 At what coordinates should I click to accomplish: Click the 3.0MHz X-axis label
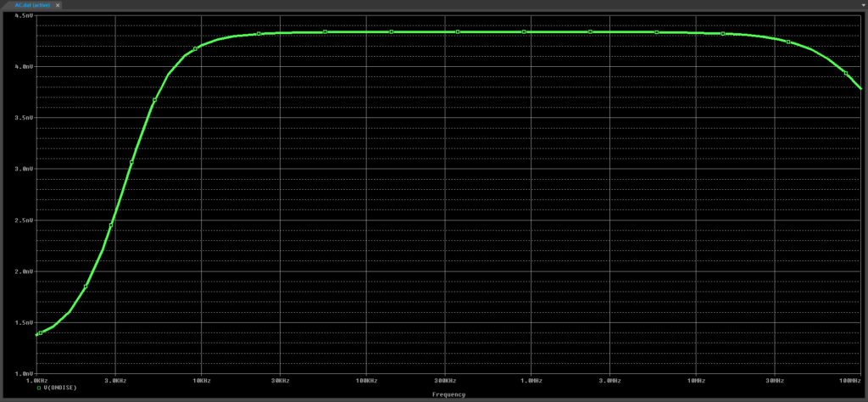pos(609,381)
